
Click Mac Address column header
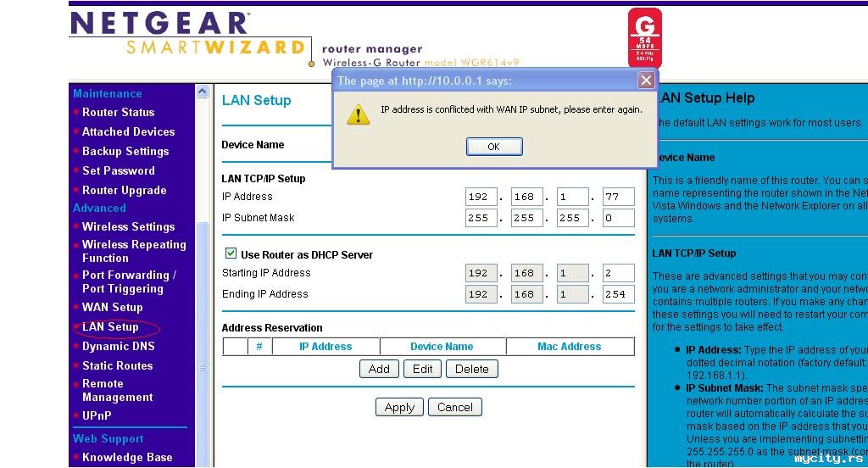[x=569, y=347]
